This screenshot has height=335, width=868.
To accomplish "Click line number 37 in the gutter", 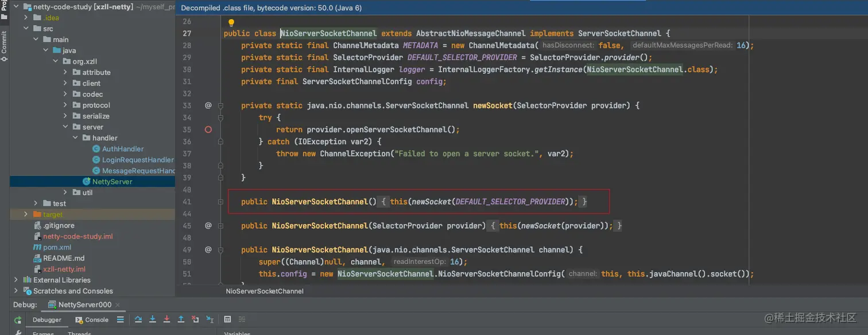I will coord(187,154).
